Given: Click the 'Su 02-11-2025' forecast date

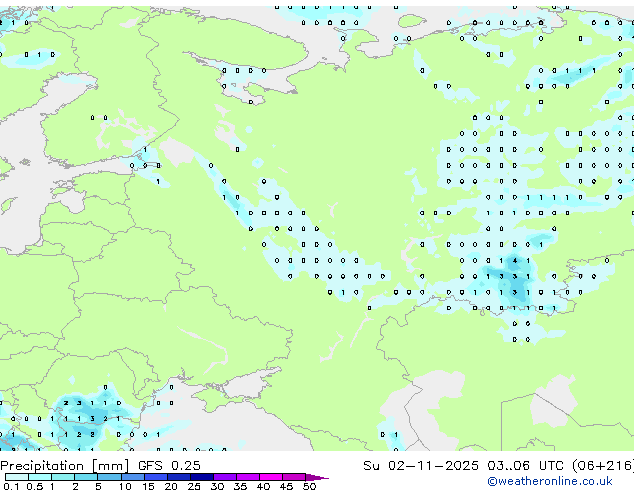Looking at the screenshot, I should [421, 466].
